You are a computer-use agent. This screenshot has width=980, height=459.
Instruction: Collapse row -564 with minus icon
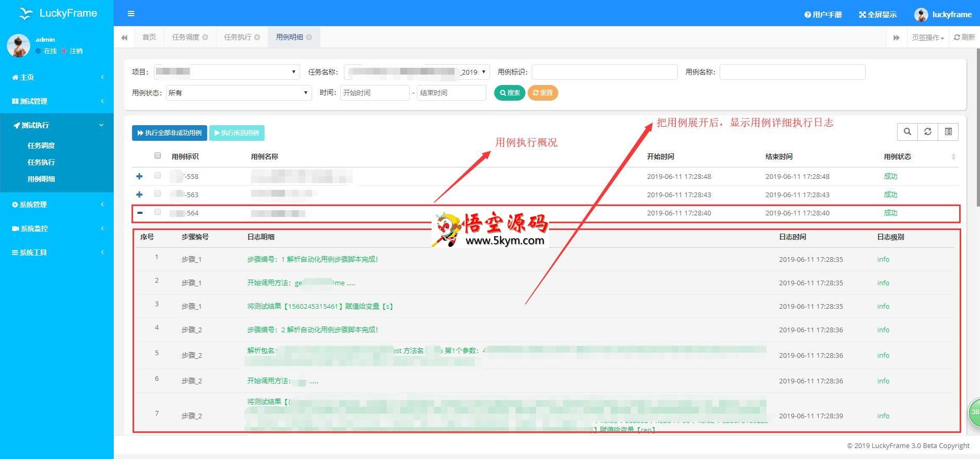click(x=140, y=212)
